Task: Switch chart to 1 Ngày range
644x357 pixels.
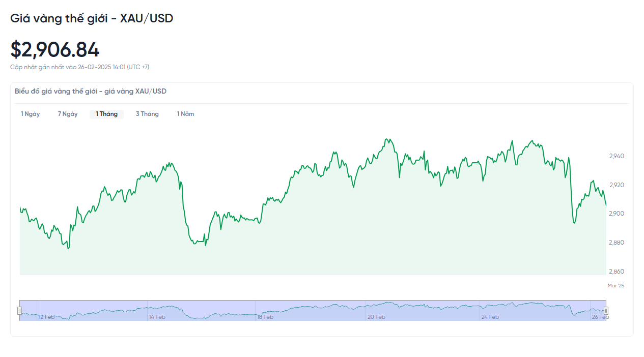Action: point(30,114)
